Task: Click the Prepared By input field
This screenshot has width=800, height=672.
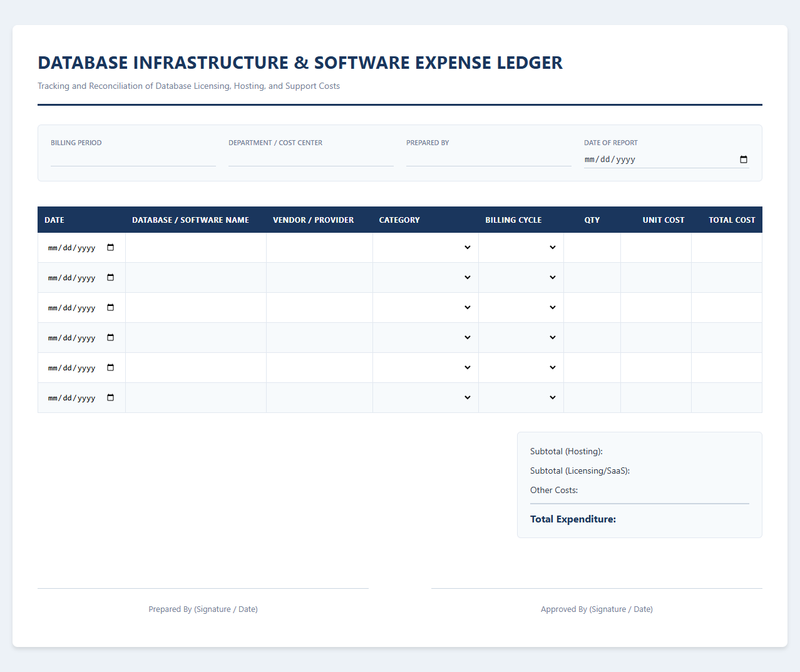Action: click(489, 159)
